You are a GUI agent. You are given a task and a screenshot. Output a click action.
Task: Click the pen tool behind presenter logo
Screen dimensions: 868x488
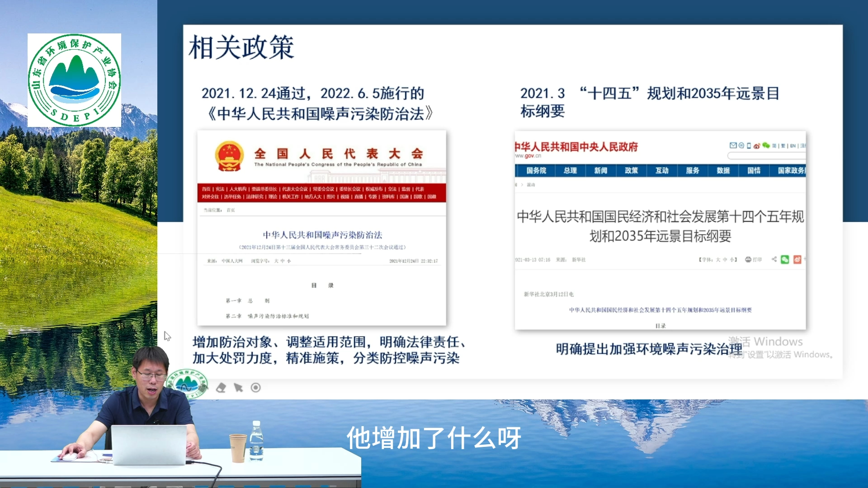tap(203, 388)
